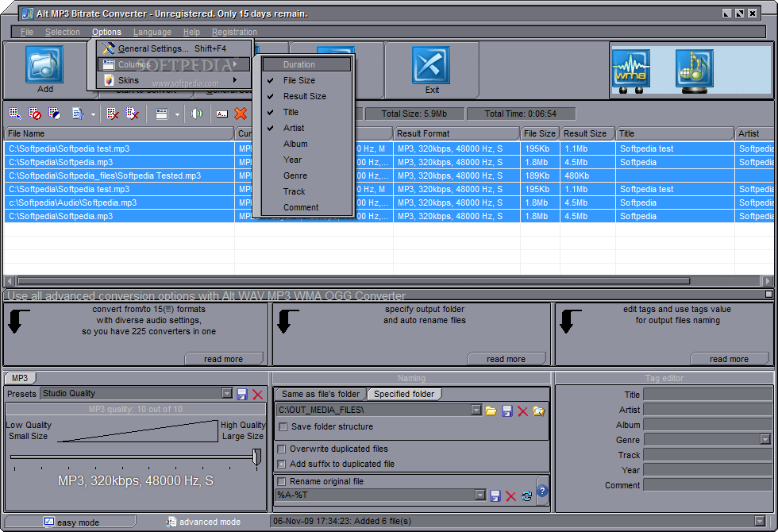The image size is (778, 532).
Task: Click the speaker play sound icon
Action: (197, 114)
